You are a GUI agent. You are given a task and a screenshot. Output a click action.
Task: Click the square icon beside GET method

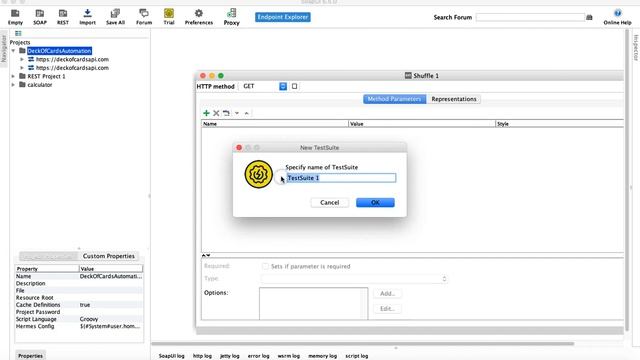tap(294, 86)
